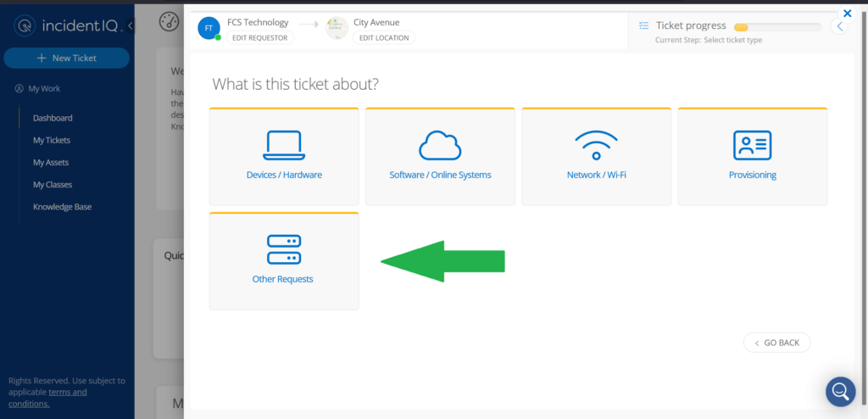Click the Software / Online Systems label
Screen dimensions: 868x419
coord(440,175)
